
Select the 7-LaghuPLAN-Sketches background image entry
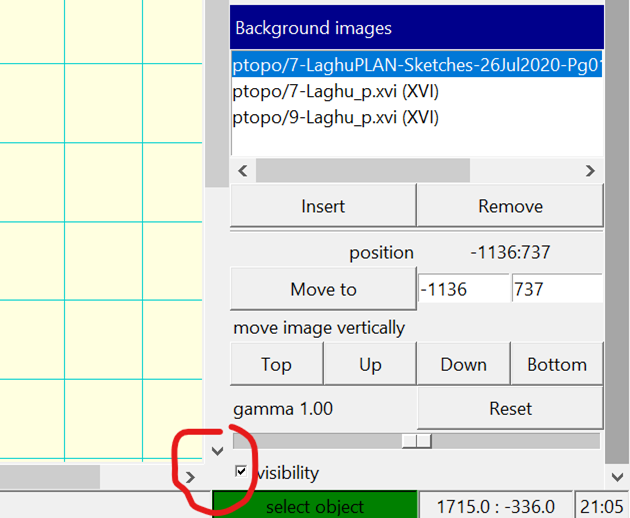417,64
